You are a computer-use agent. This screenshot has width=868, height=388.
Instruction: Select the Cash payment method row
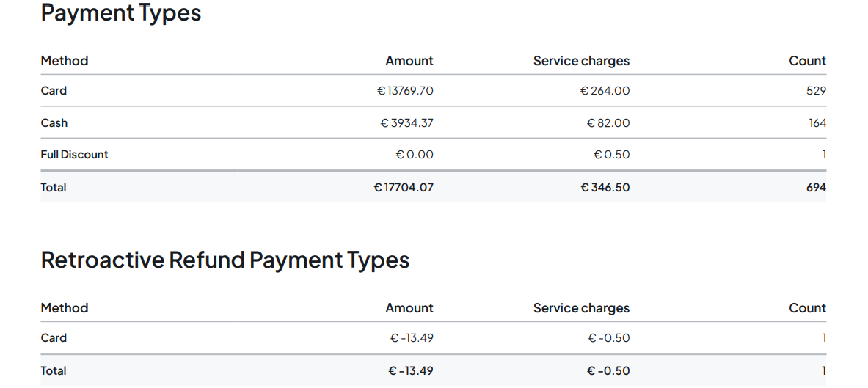tap(54, 123)
